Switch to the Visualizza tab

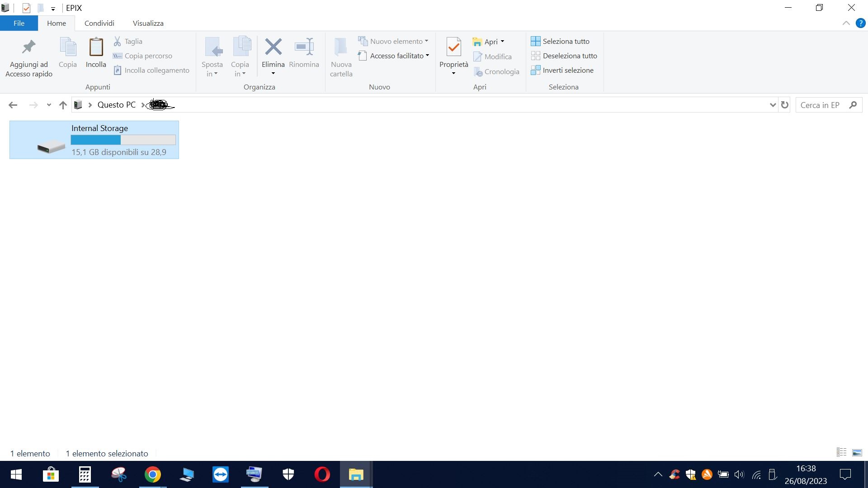coord(148,23)
